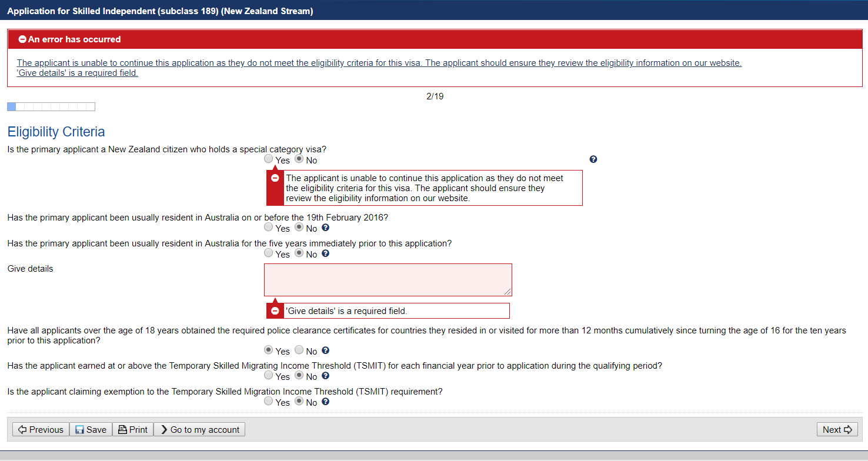Click error icon in eligibility criteria warning box
Image resolution: width=868 pixels, height=461 pixels.
click(275, 178)
